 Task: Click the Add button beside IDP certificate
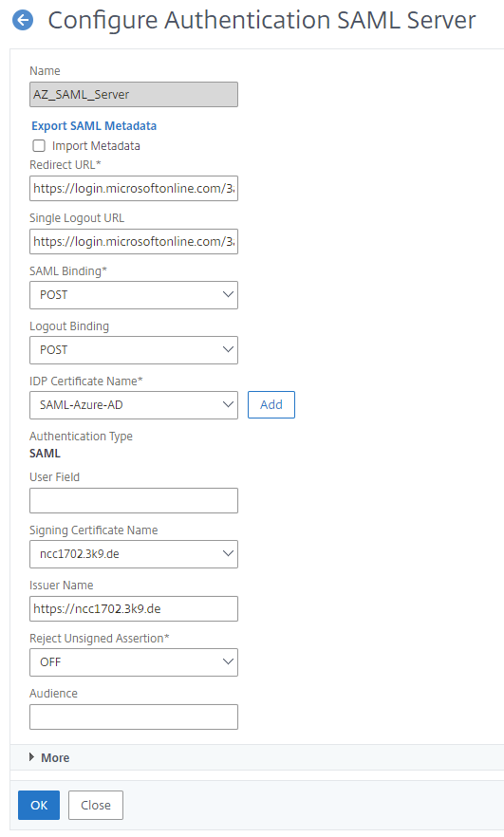[271, 404]
